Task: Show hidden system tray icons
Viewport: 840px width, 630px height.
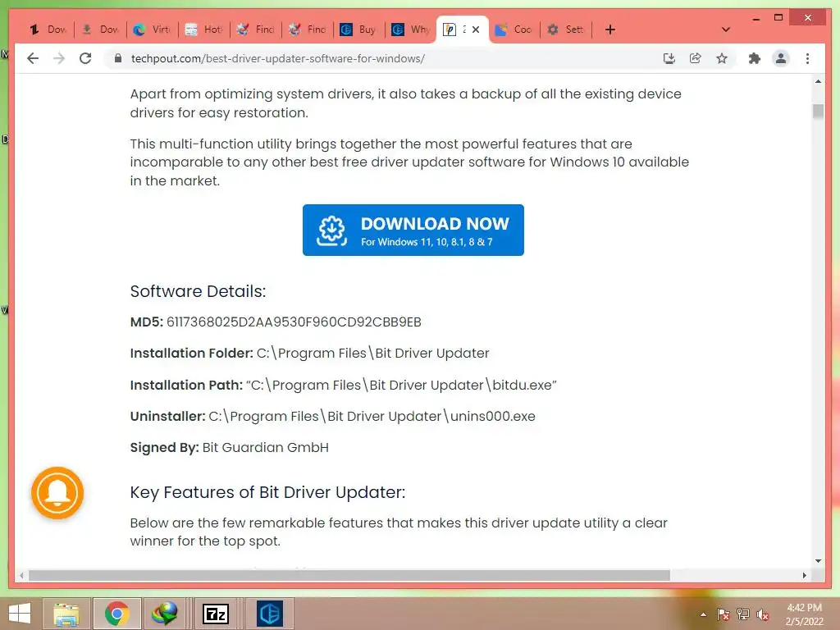Action: tap(703, 614)
